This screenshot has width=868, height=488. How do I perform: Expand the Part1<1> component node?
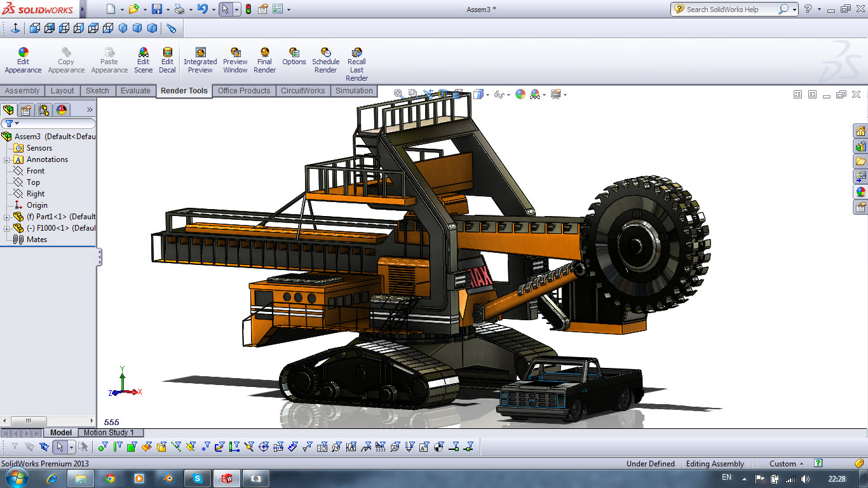[7, 217]
